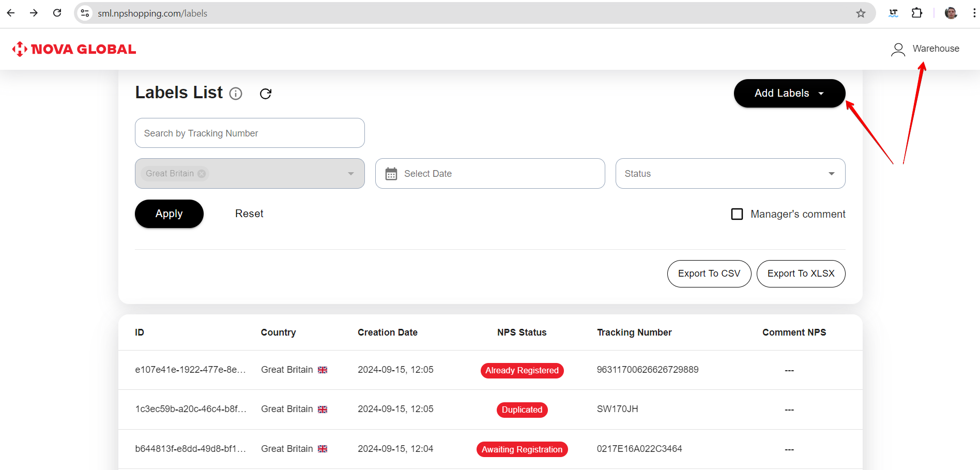
Task: Click the Country column header
Action: point(279,332)
